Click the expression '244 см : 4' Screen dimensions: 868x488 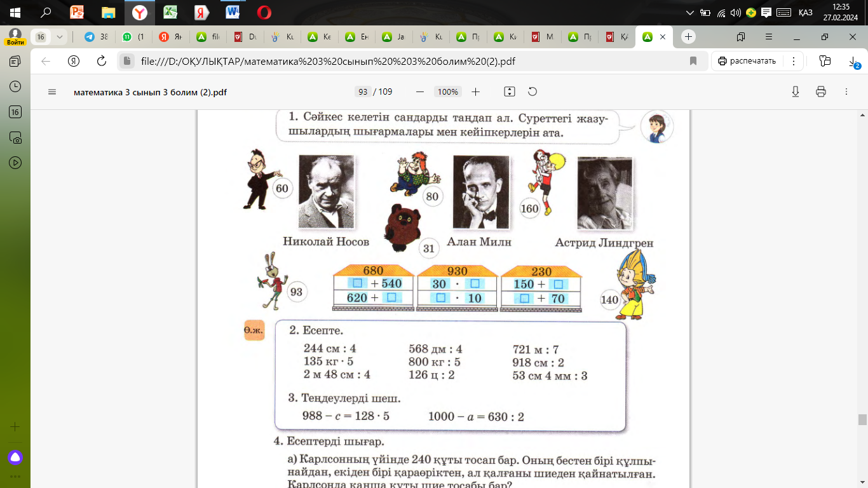330,349
